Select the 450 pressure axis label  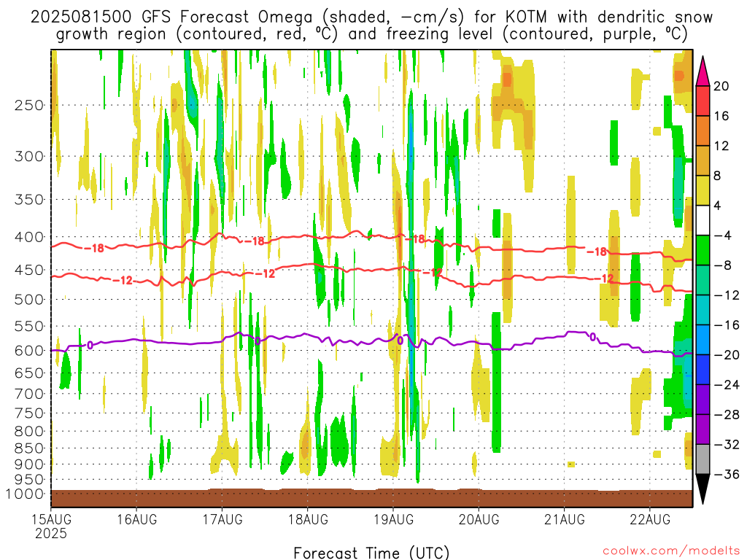coord(29,270)
